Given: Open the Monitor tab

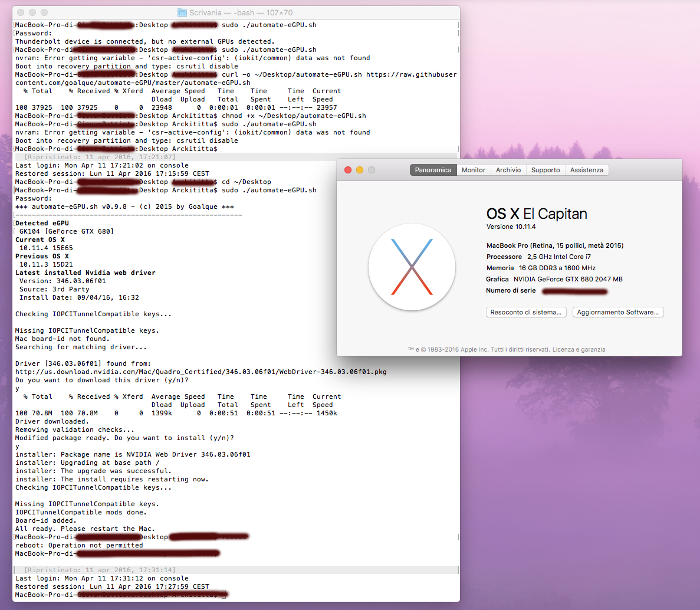Looking at the screenshot, I should click(x=473, y=170).
